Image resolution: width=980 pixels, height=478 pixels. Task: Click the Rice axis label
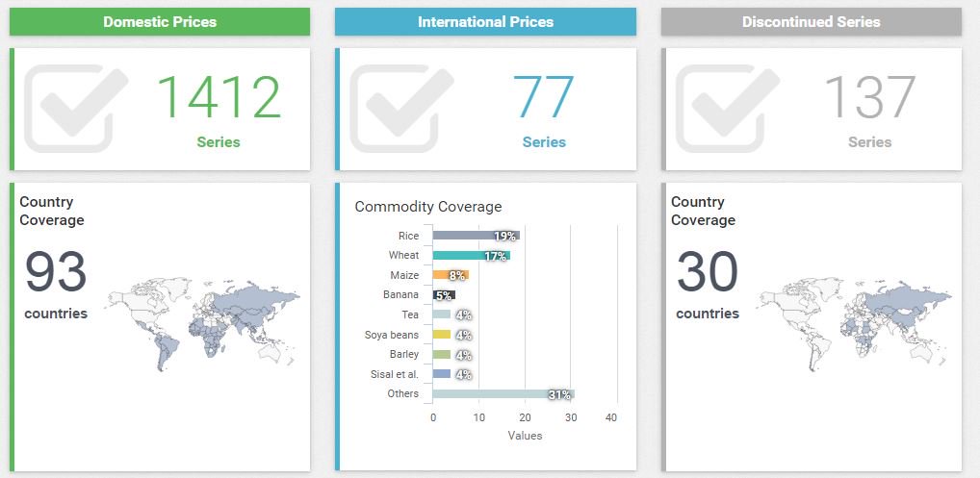[x=408, y=236]
